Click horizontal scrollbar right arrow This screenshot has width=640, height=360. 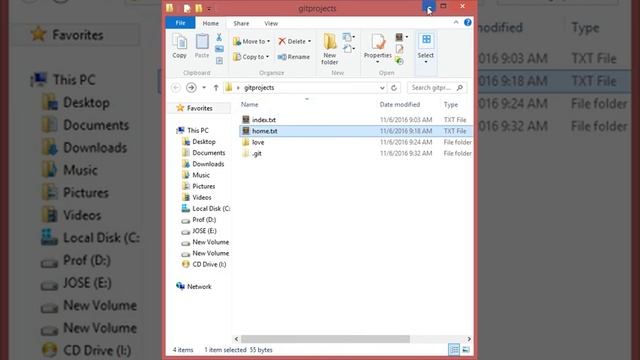coord(469,339)
